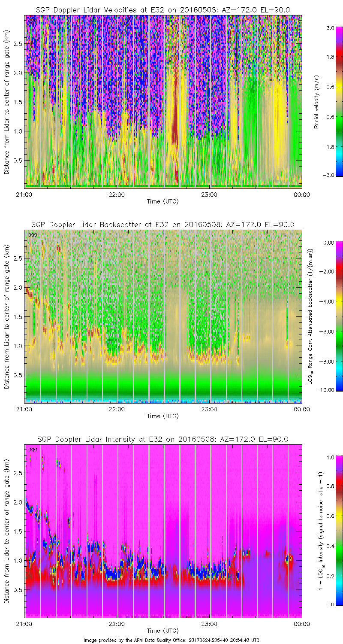This screenshot has height=644, width=343.
Task: Click the DQO label in the Backscatter plot
Action: point(32,235)
